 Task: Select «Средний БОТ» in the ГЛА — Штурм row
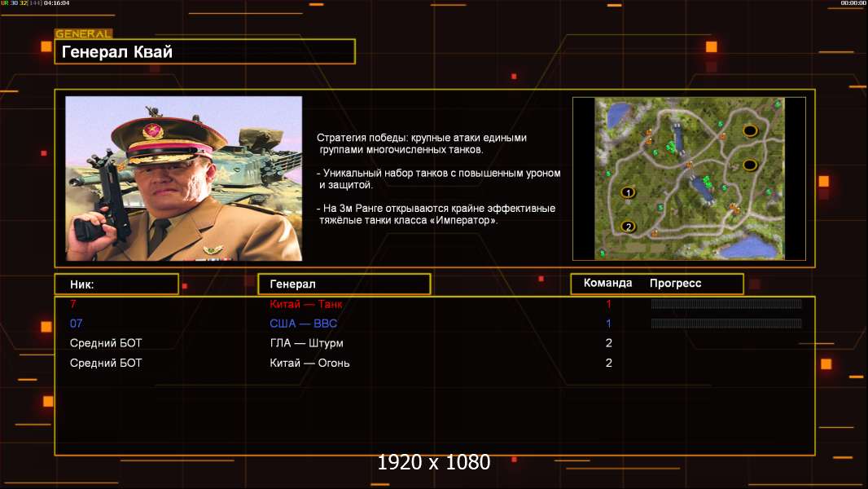pyautogui.click(x=106, y=343)
